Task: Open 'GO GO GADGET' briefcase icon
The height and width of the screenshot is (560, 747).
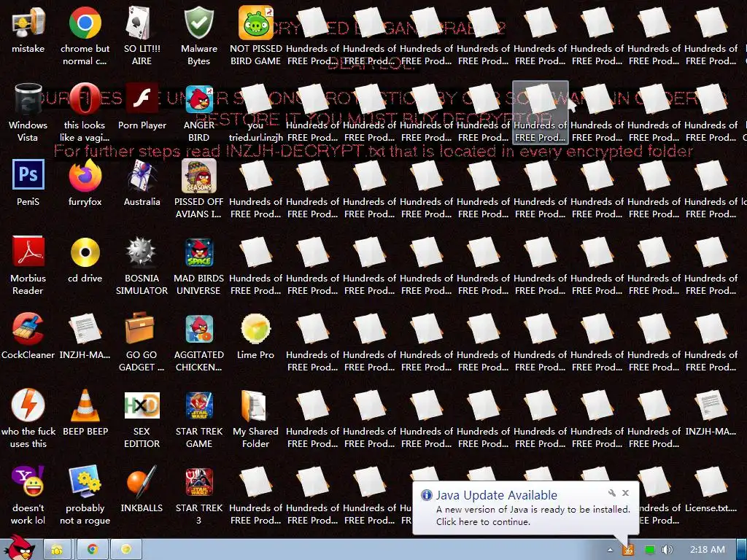Action: pyautogui.click(x=141, y=327)
